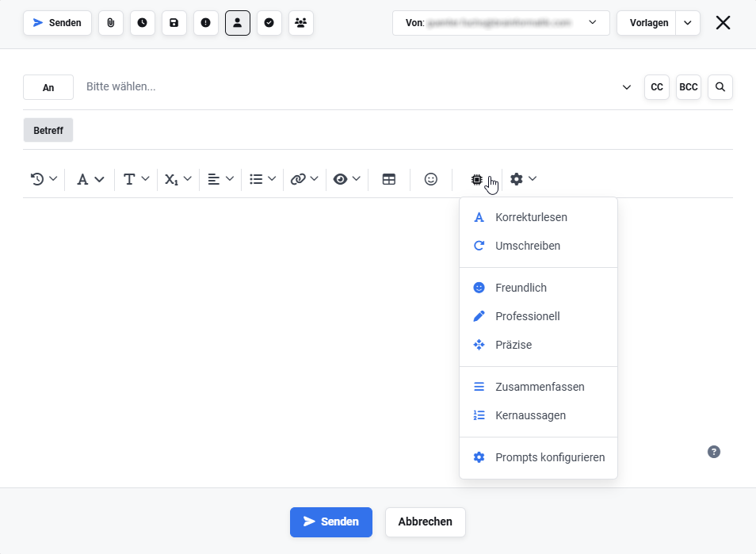Open the undo history dropdown
This screenshot has height=554, width=756.
44,179
